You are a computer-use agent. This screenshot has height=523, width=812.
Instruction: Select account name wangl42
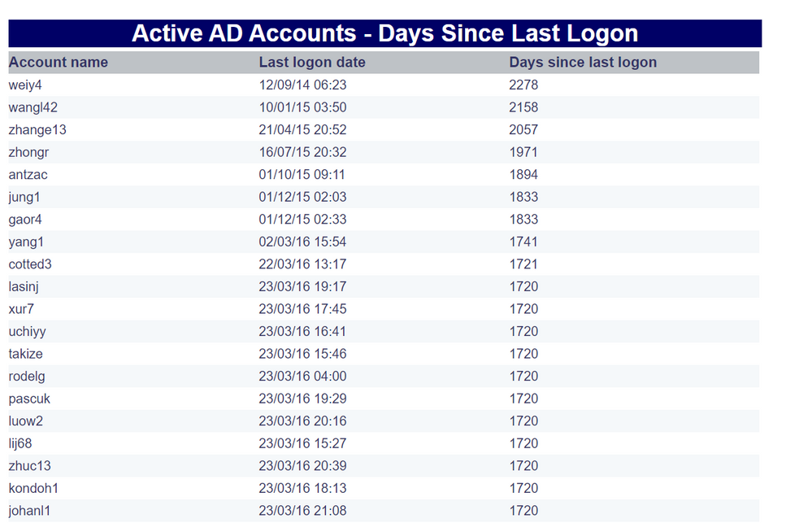(33, 107)
